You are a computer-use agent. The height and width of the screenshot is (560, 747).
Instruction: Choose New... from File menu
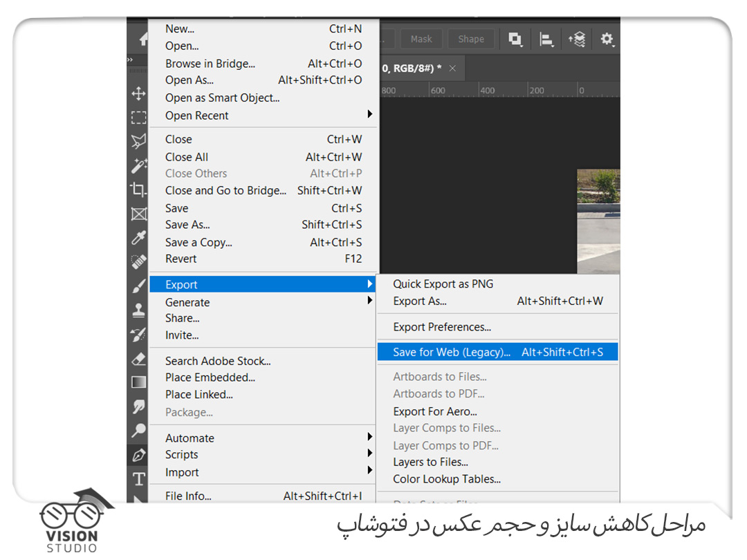264,28
